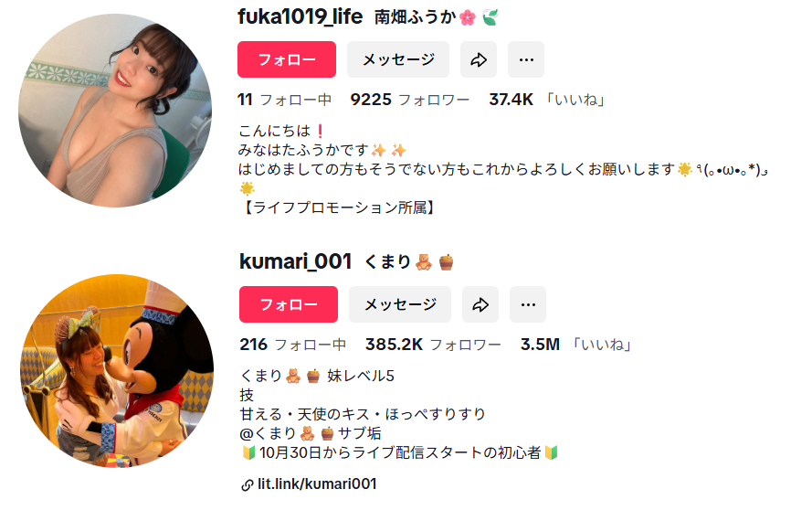Send message to fuka1019_life via メッセージ

click(398, 59)
